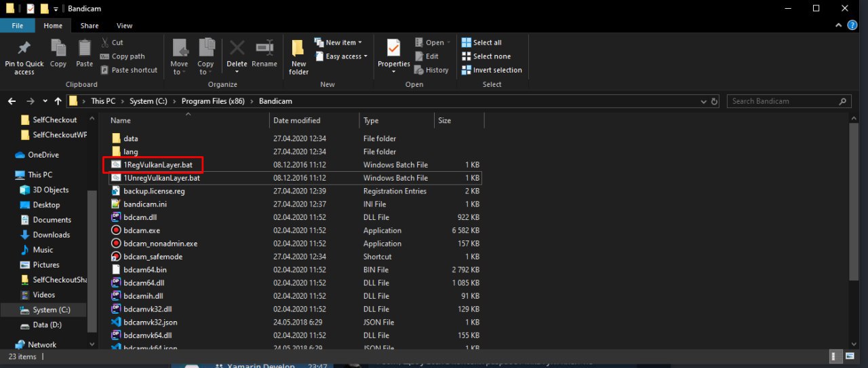The image size is (868, 368).
Task: Switch to details view layout icon
Action: tap(835, 357)
